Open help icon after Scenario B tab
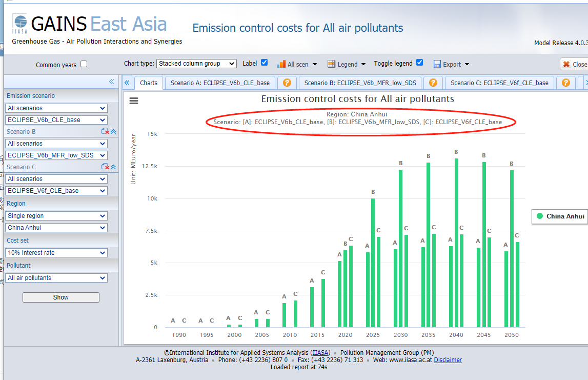588x380 pixels. point(433,83)
